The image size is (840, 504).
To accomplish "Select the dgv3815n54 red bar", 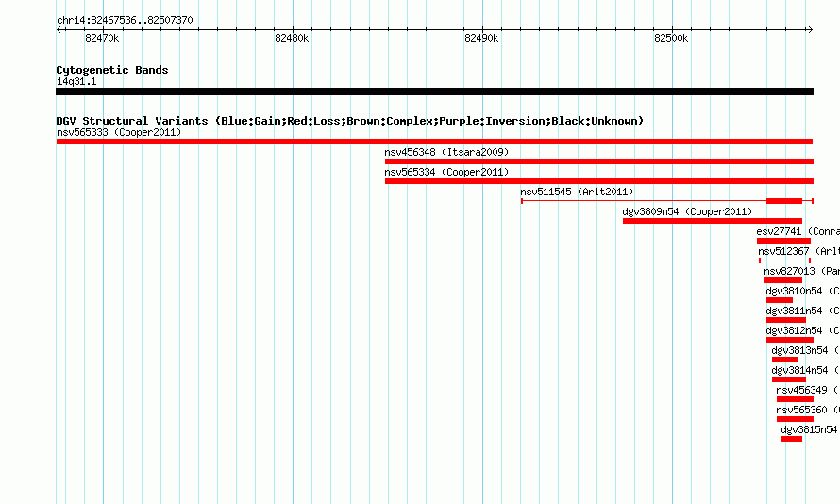I will coord(792,439).
